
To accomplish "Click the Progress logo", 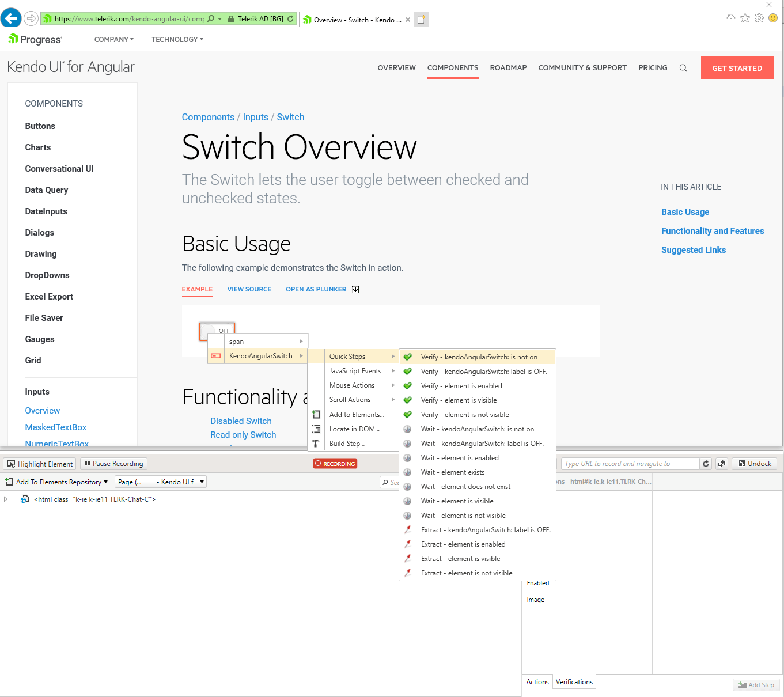I will click(35, 39).
